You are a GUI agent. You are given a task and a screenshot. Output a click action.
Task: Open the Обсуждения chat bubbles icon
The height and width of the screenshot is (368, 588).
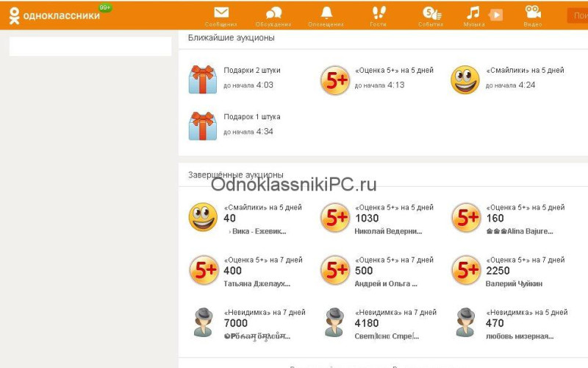(x=273, y=13)
